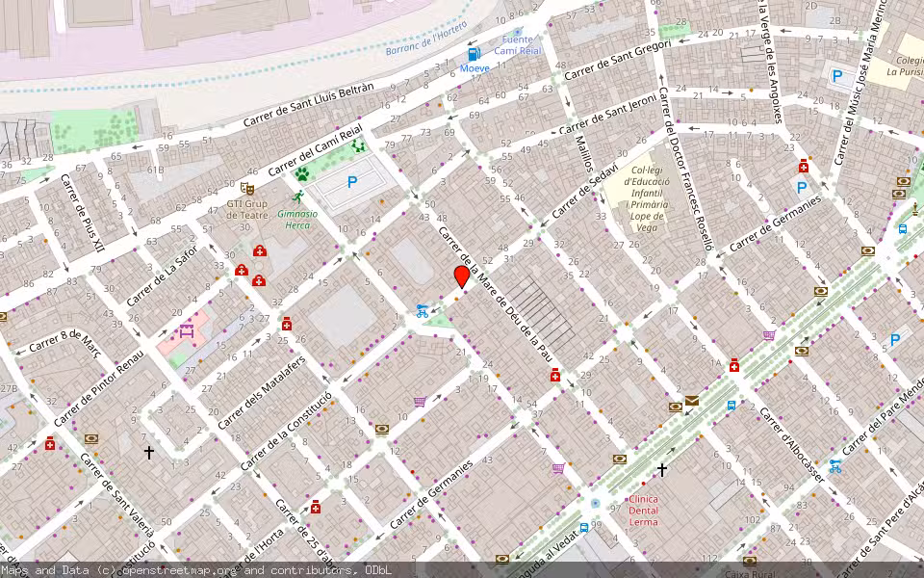The height and width of the screenshot is (578, 924).
Task: Select the Carrer de la Mare de Déu de la Pau label
Action: (495, 295)
